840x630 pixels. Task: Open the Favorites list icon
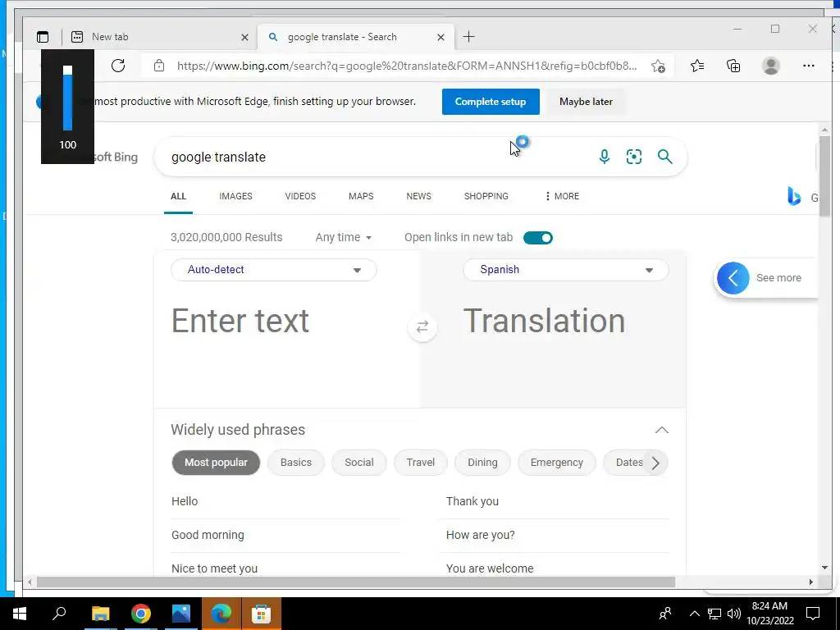(x=697, y=66)
